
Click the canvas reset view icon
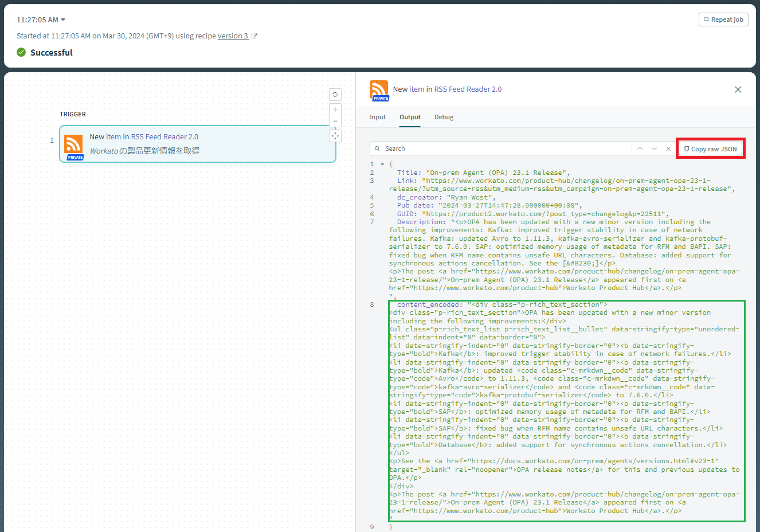[x=335, y=95]
